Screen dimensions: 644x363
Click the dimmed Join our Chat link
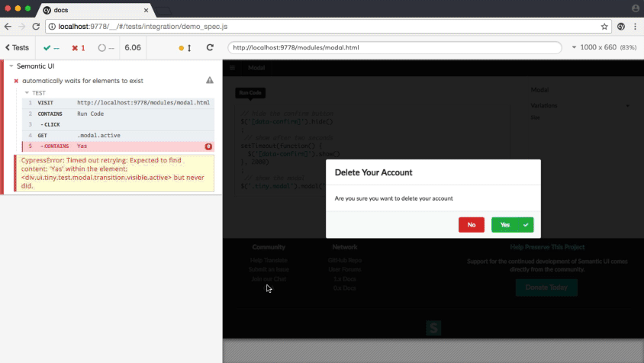pos(269,279)
